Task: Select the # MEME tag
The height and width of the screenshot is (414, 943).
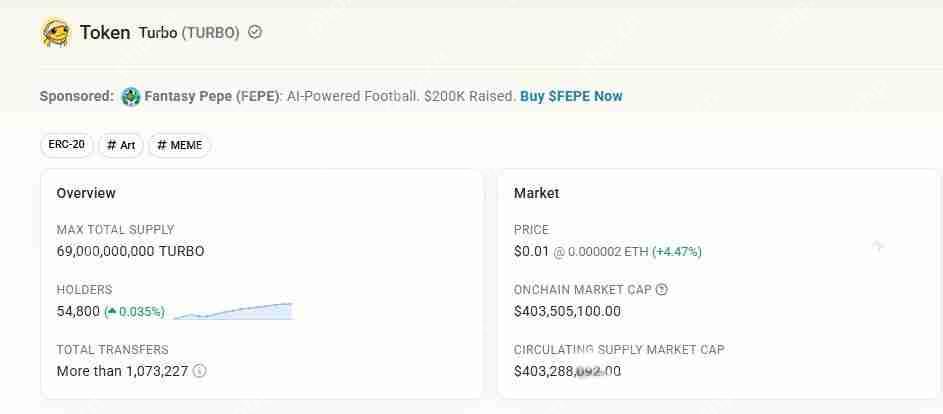Action: pos(180,145)
